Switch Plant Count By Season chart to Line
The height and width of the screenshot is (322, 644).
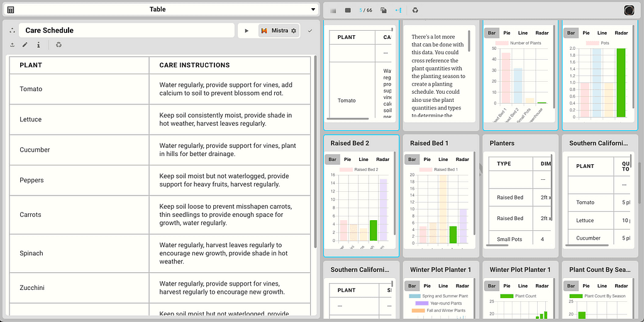click(602, 286)
